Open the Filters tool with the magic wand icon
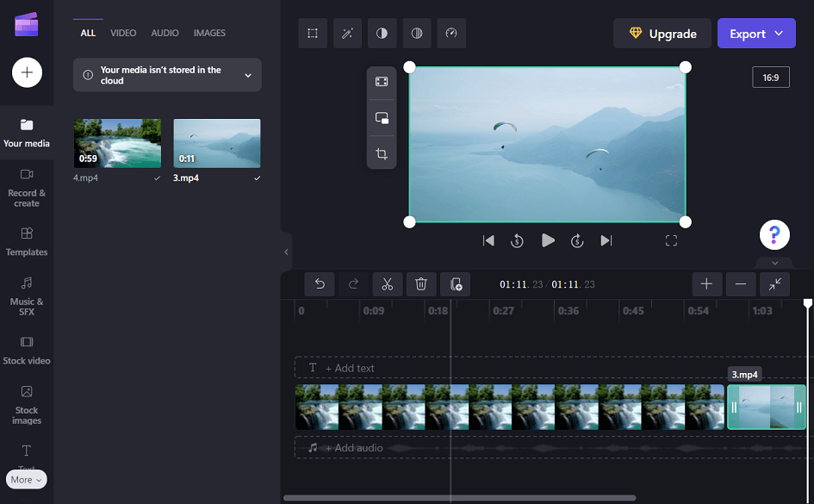The image size is (814, 504). (x=347, y=33)
